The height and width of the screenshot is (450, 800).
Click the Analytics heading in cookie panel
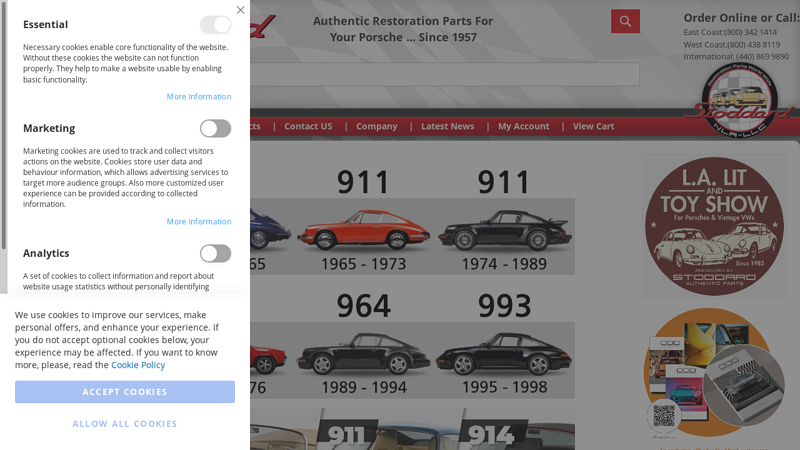pyautogui.click(x=46, y=253)
